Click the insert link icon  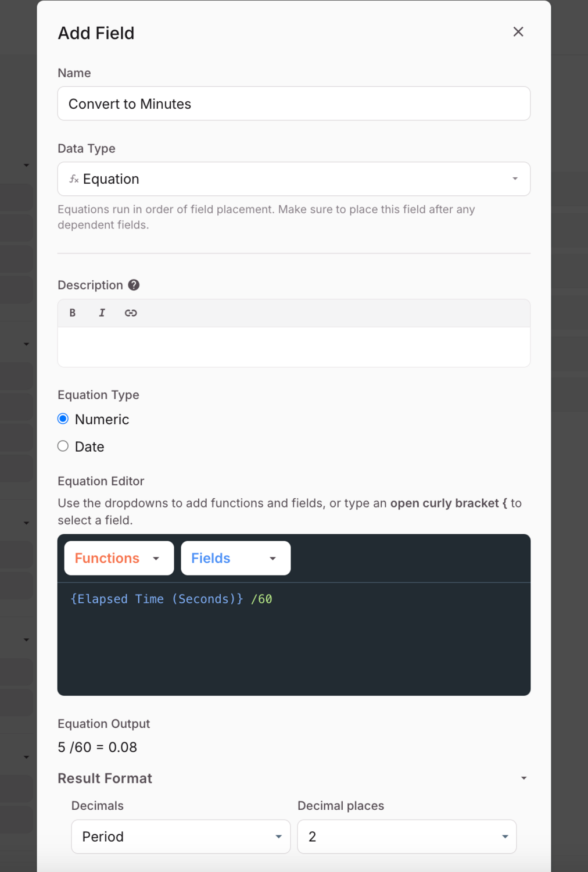131,313
